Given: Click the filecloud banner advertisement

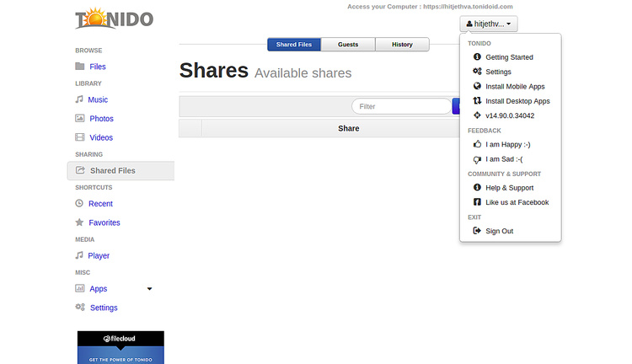Looking at the screenshot, I should (x=121, y=347).
